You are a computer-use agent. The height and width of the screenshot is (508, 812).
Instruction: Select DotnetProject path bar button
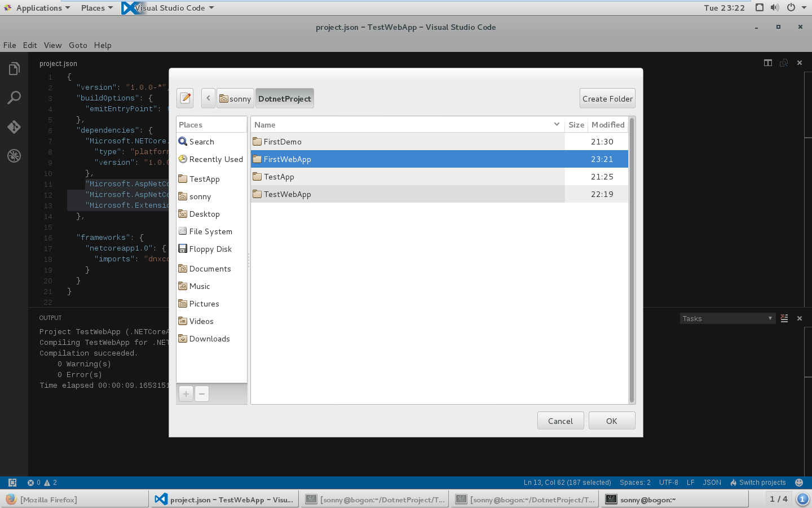284,98
